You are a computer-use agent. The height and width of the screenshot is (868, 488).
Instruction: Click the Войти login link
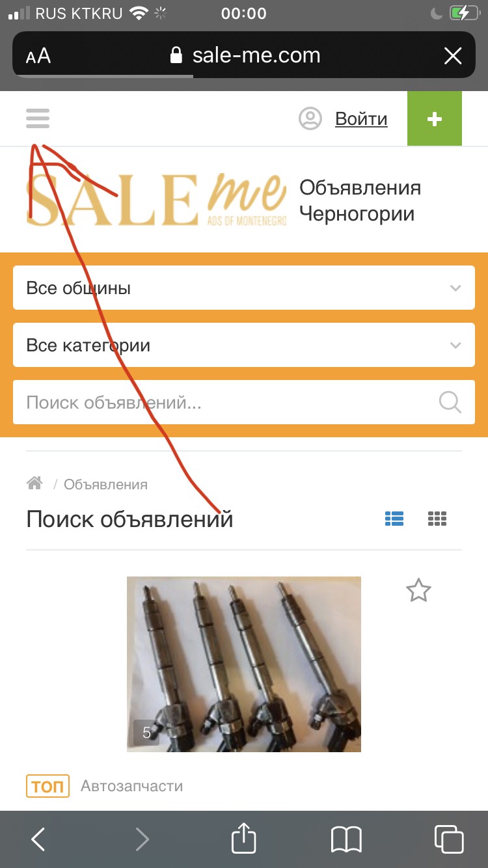pyautogui.click(x=361, y=119)
